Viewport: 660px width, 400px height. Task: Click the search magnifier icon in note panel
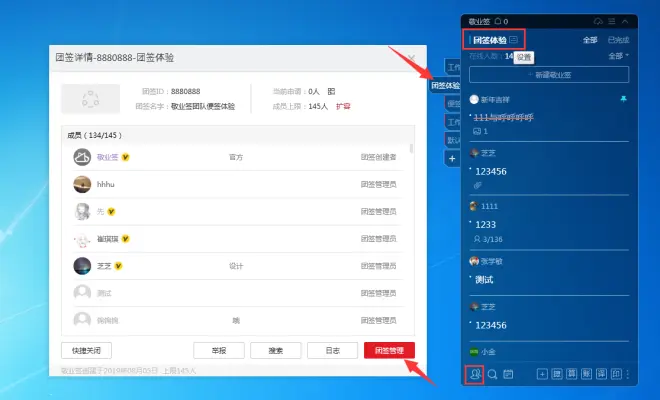point(492,374)
